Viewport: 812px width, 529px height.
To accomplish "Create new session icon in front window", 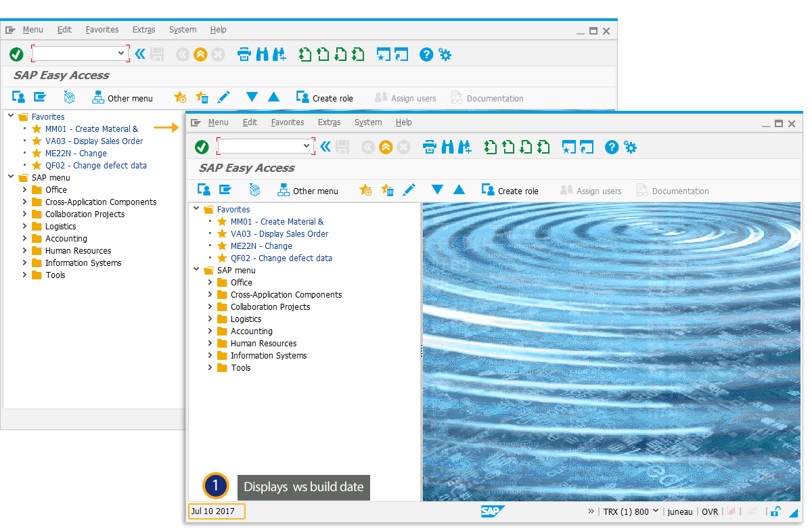I will pos(569,147).
